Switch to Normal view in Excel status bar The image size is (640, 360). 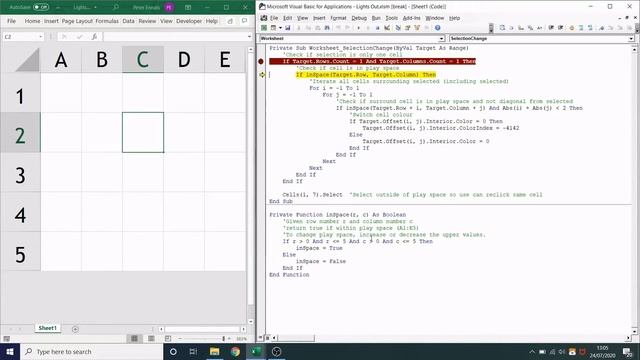(x=134, y=338)
